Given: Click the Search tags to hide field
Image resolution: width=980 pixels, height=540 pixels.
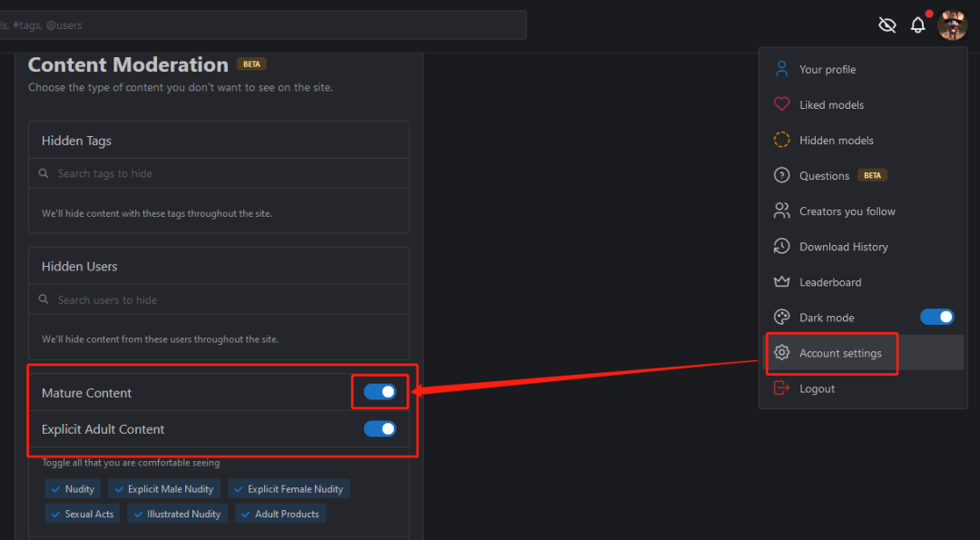Looking at the screenshot, I should point(219,173).
